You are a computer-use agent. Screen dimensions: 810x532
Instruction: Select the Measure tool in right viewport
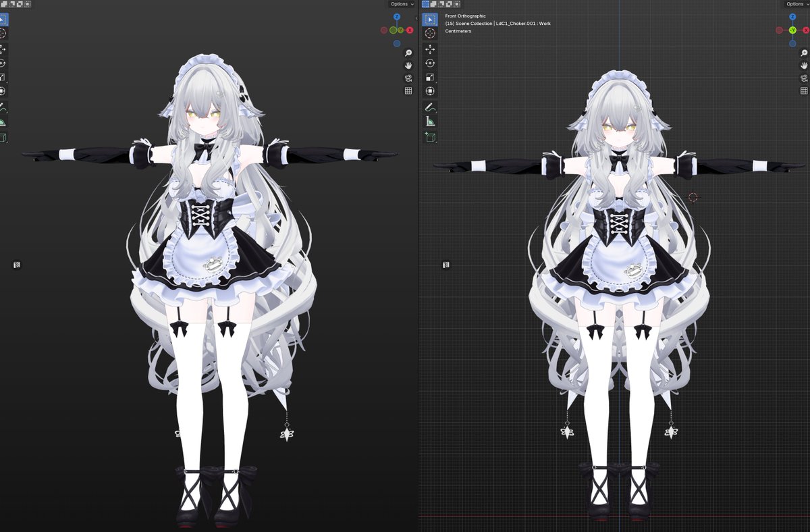(430, 122)
